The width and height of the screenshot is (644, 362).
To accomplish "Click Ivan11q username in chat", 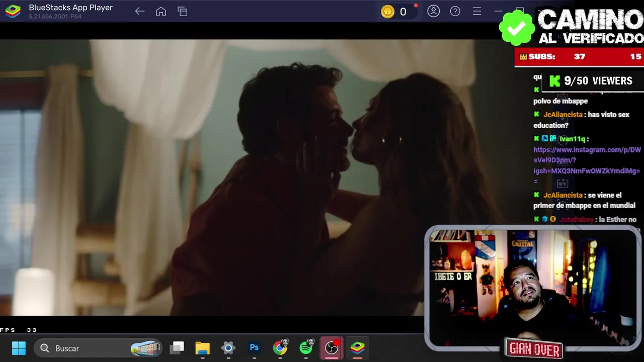I will 572,139.
